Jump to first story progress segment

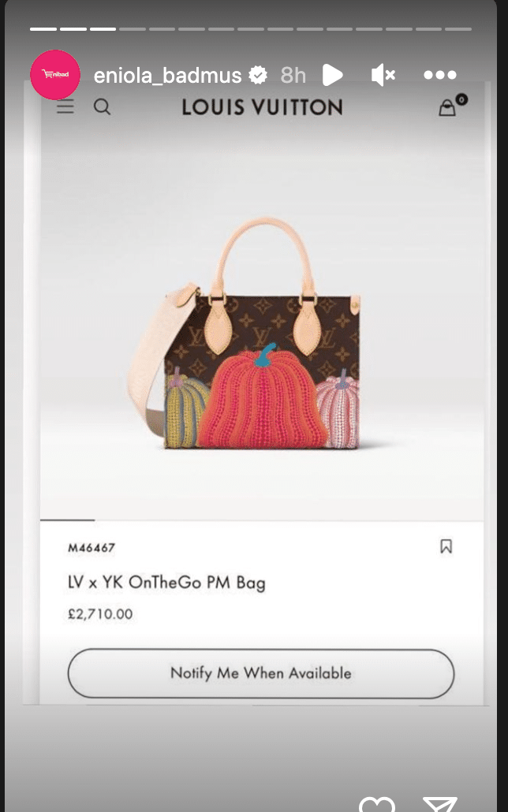(x=43, y=29)
